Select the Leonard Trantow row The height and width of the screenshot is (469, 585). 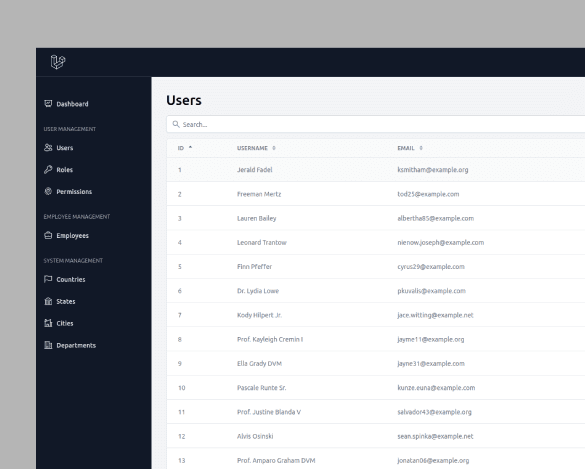[x=376, y=243]
